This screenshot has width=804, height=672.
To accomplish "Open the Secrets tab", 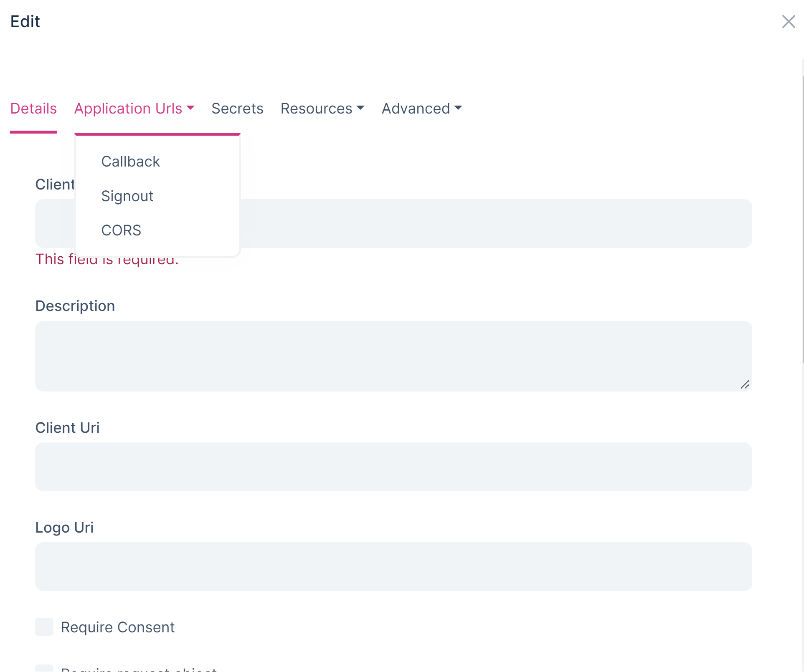I will click(237, 109).
